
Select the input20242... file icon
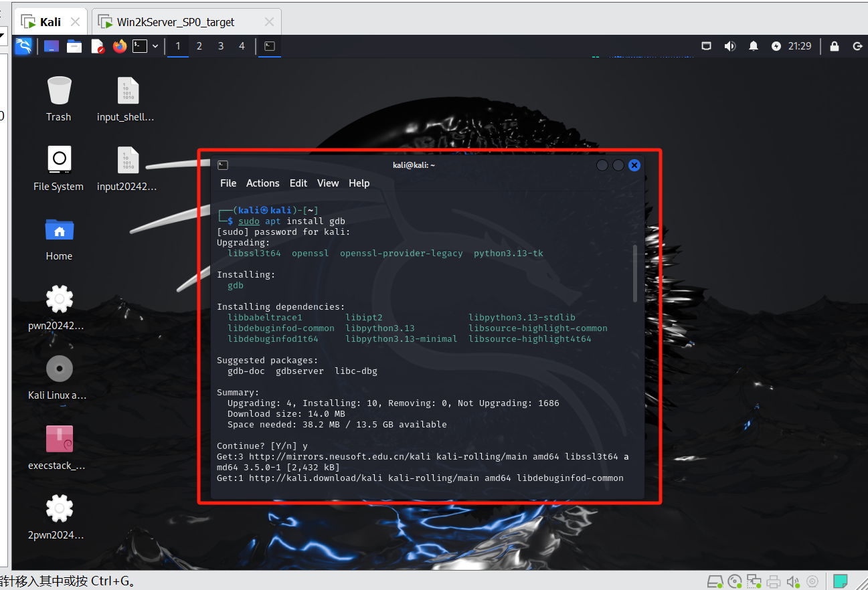[126, 169]
